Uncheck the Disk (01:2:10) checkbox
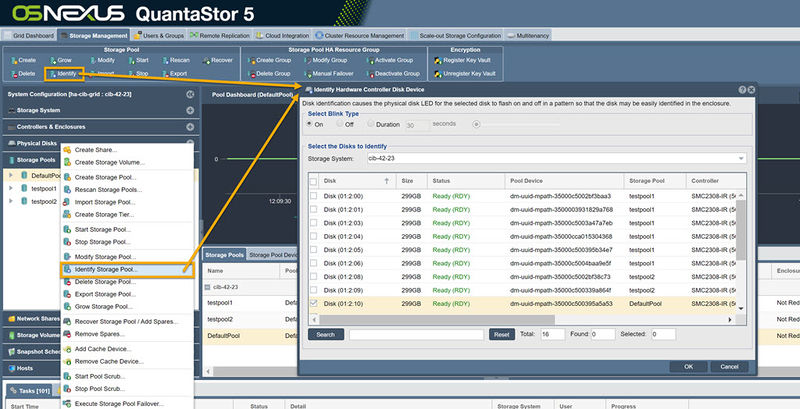This screenshot has width=800, height=409. (x=313, y=303)
